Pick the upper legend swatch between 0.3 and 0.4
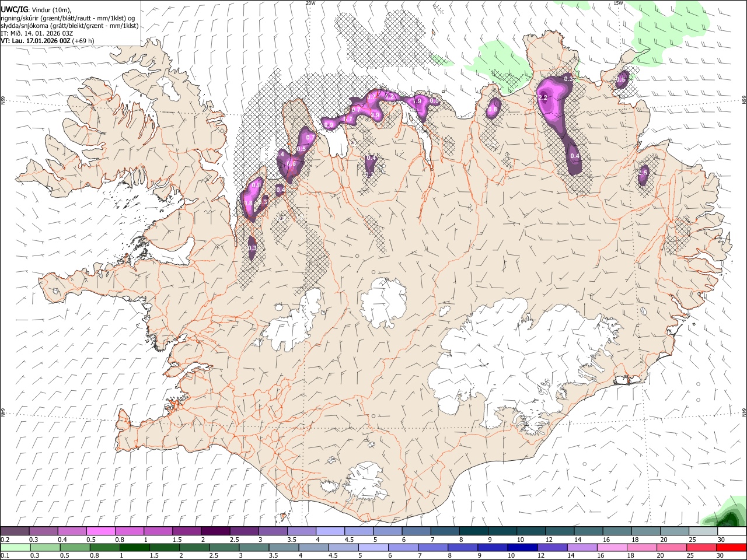 point(43,531)
